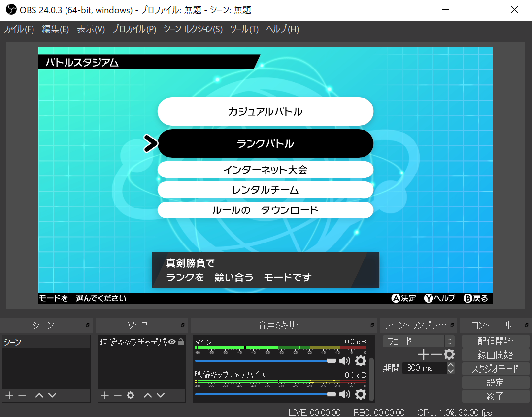Image resolution: width=532 pixels, height=417 pixels.
Task: Minimize the OBS window
Action: pos(445,10)
